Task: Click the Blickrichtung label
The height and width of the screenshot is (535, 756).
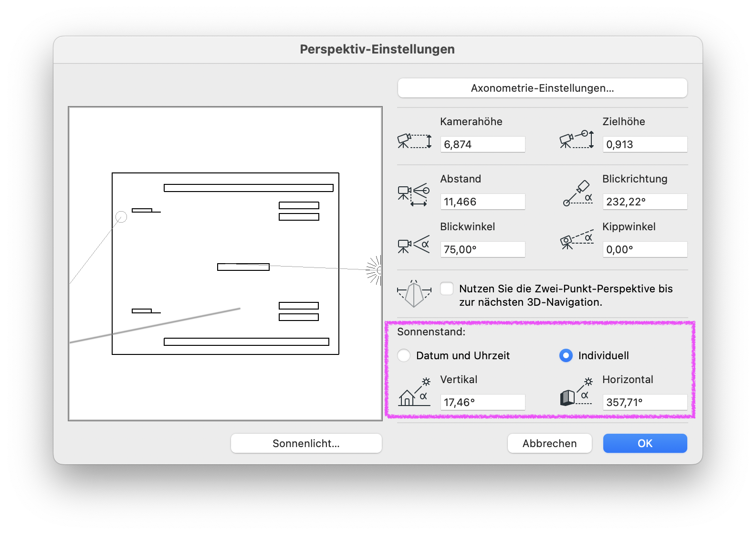Action: point(635,179)
